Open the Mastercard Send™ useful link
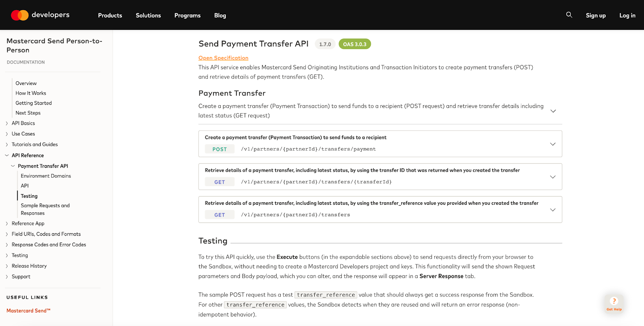 29,311
